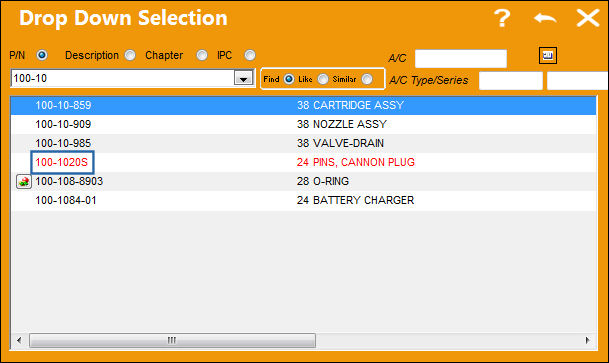609x363 pixels.
Task: Click 38 VALVE-DRAIN description
Action: coord(340,143)
